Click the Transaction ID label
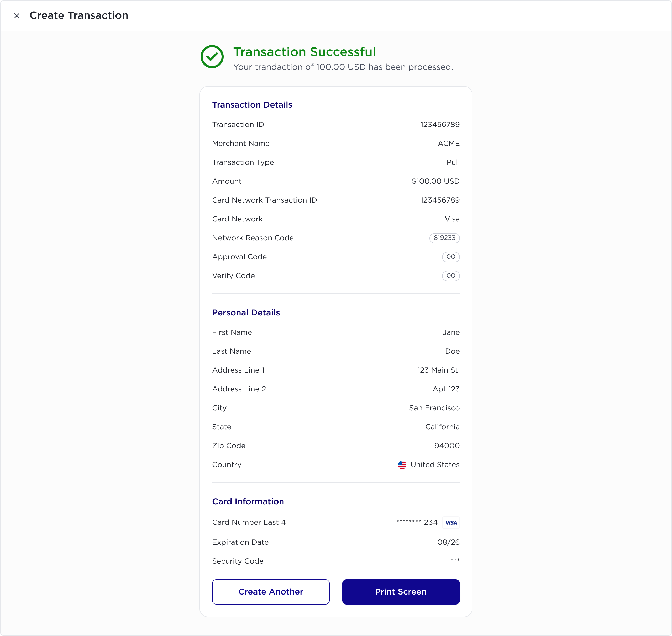The width and height of the screenshot is (672, 636). pyautogui.click(x=238, y=124)
